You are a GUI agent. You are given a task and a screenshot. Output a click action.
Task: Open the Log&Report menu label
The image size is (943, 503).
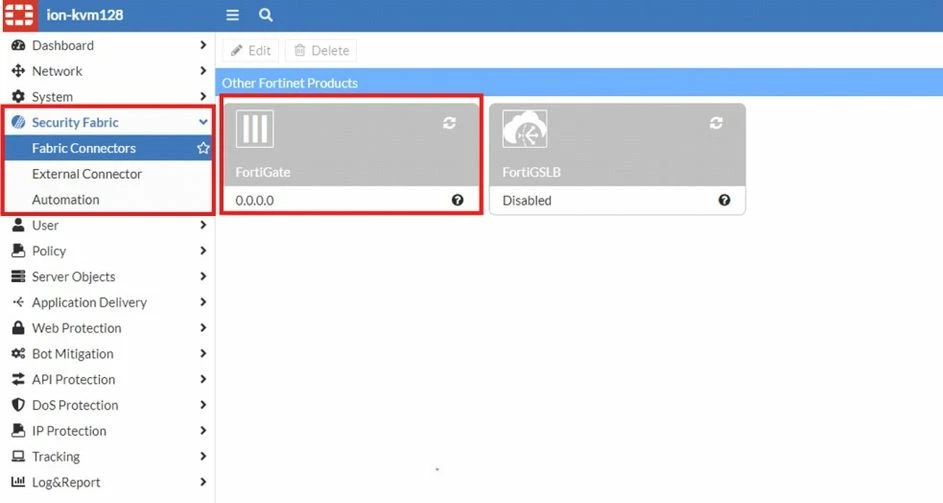[66, 482]
